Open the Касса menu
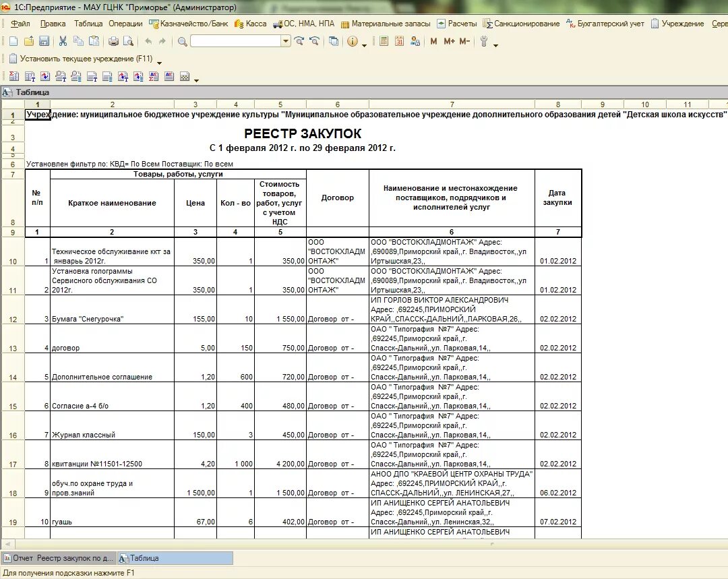The image size is (728, 579). pyautogui.click(x=251, y=24)
